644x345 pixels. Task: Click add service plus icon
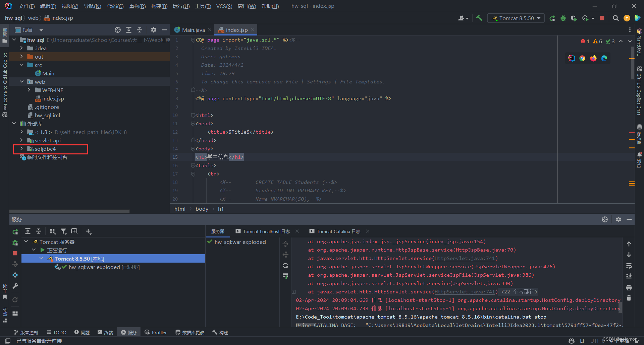[x=89, y=231]
